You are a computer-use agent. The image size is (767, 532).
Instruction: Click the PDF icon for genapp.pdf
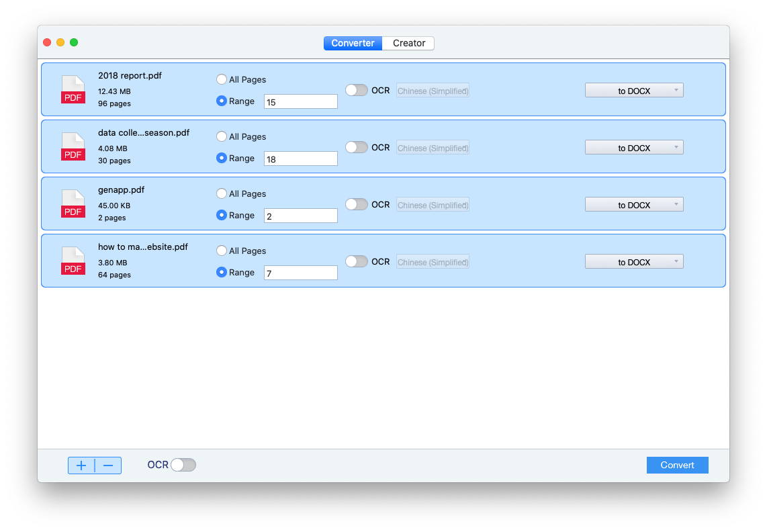click(x=73, y=204)
